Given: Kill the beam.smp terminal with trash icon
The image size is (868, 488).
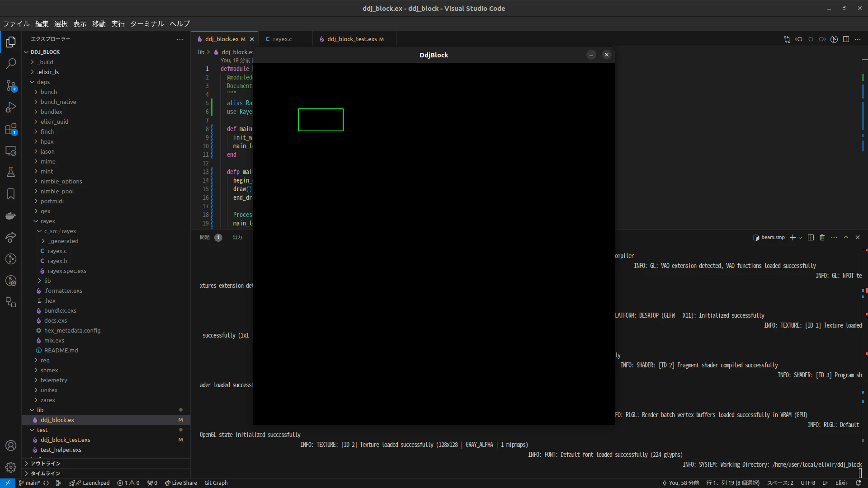Looking at the screenshot, I should click(x=822, y=238).
